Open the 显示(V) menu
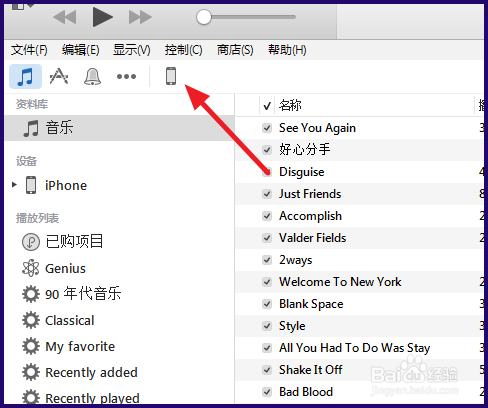 click(x=132, y=50)
